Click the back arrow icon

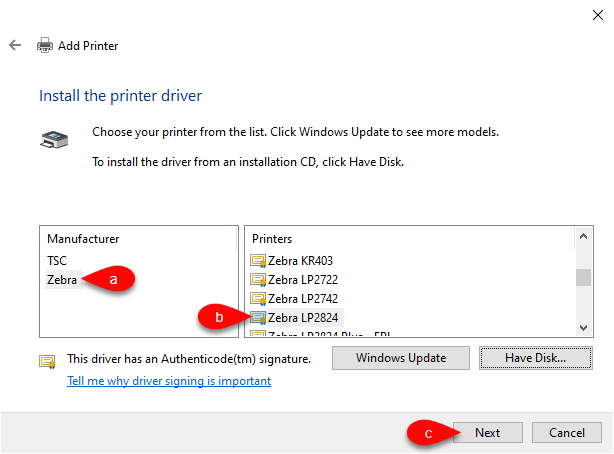15,45
